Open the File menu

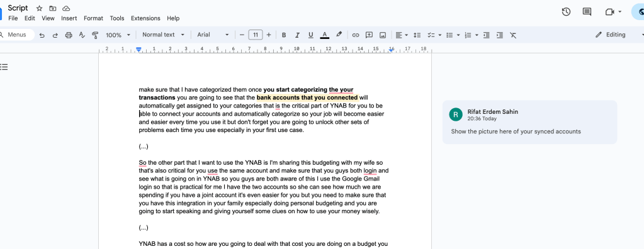13,18
